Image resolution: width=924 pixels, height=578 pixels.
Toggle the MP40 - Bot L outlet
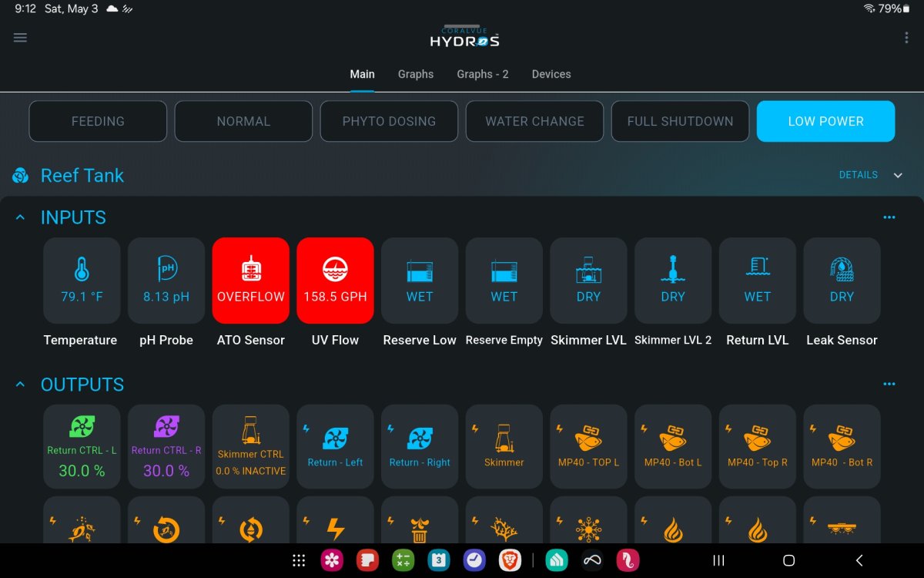pos(673,447)
